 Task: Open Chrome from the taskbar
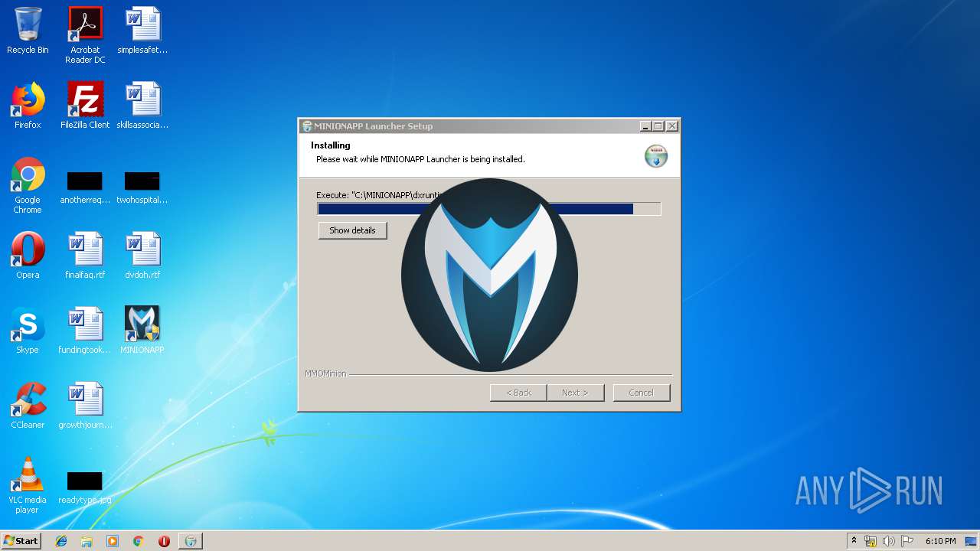click(x=138, y=541)
